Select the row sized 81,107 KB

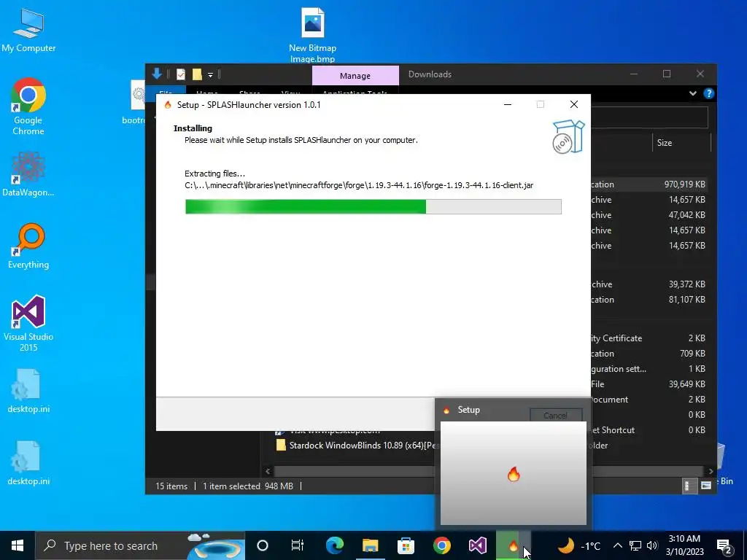tap(650, 300)
